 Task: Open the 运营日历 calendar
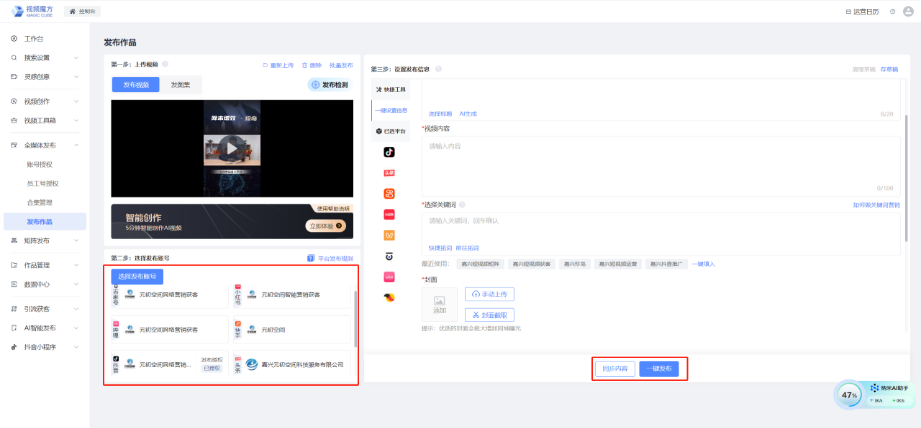(x=862, y=12)
